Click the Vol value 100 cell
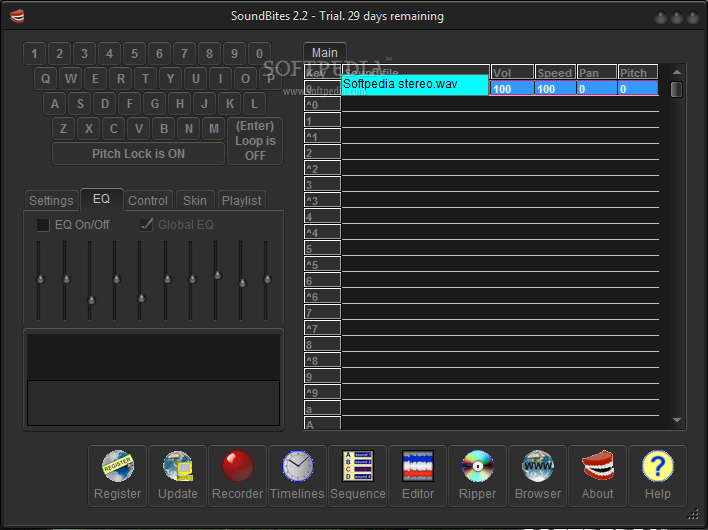The image size is (708, 530). click(x=512, y=88)
